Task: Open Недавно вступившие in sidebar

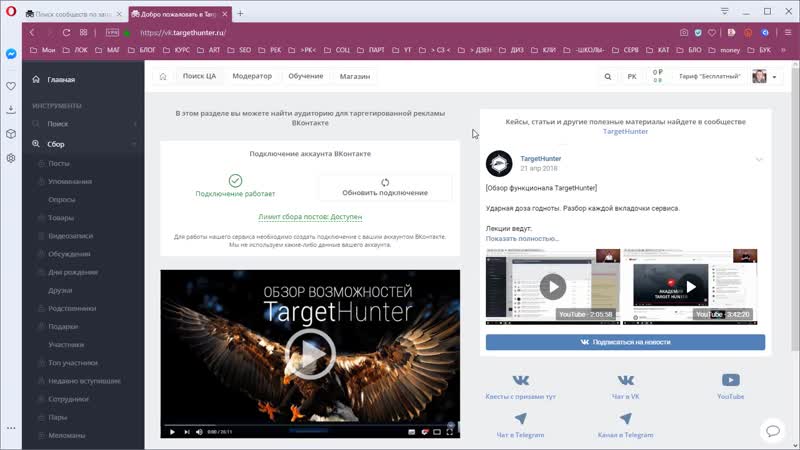Action: [84, 381]
